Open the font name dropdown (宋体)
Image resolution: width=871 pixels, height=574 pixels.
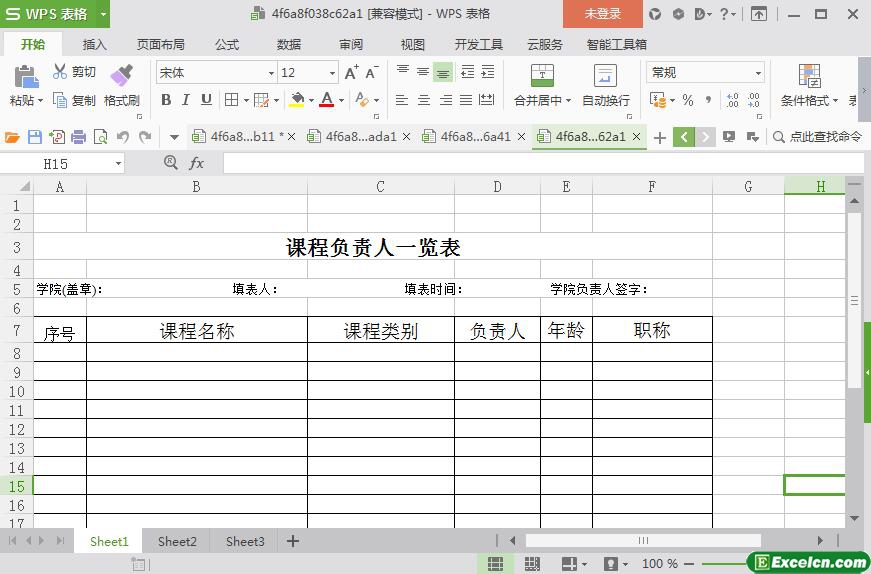[270, 73]
